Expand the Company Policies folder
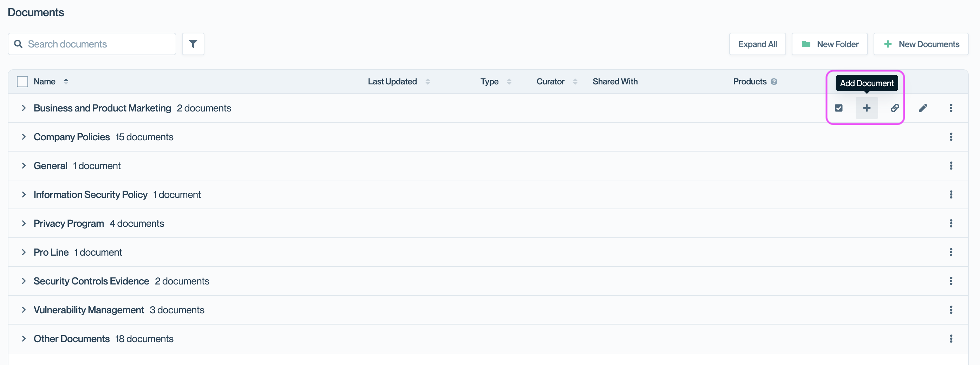980x365 pixels. click(x=24, y=137)
